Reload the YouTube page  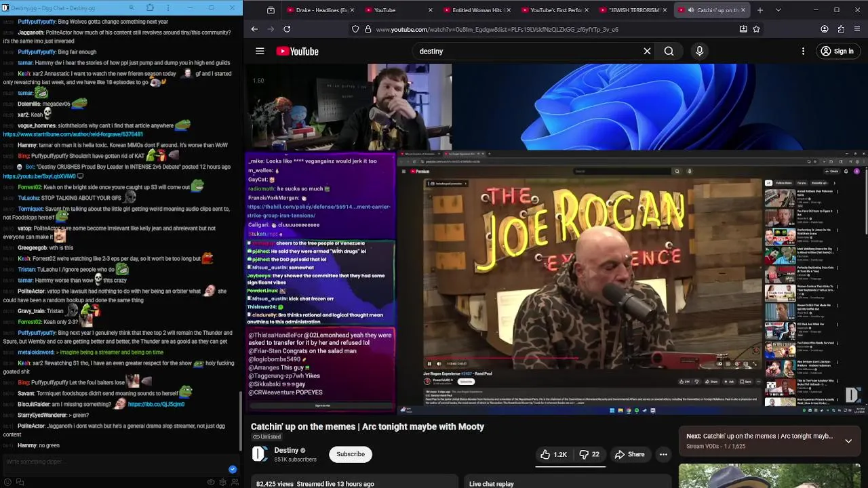(x=287, y=29)
